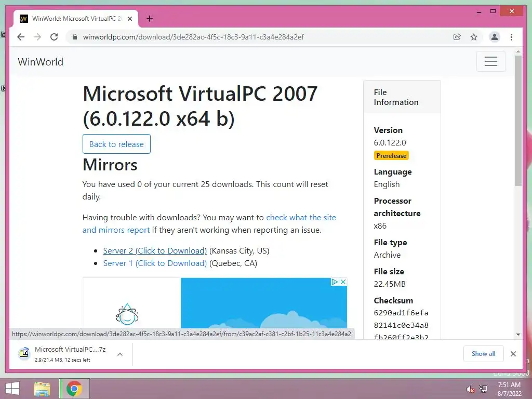
Task: Click the network tray icon
Action: pos(483,389)
